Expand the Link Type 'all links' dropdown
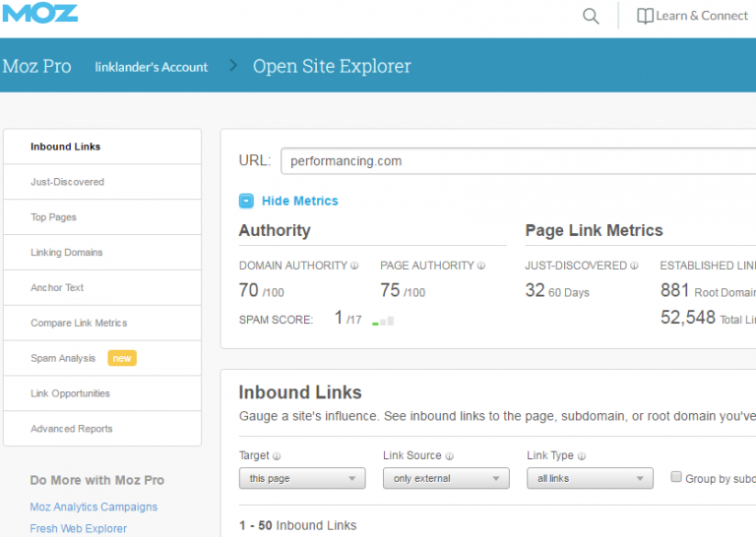This screenshot has width=756, height=537. pos(590,479)
